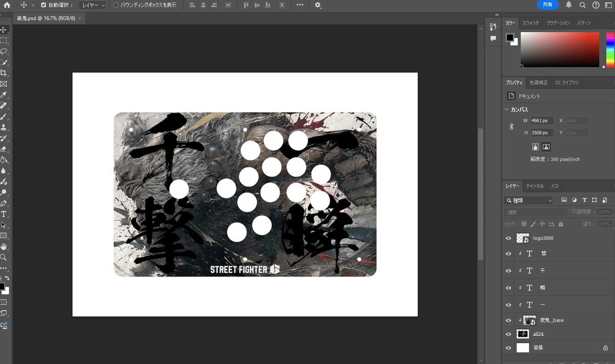The height and width of the screenshot is (364, 615).
Task: Filter layers by type layers (T icon)
Action: click(584, 200)
